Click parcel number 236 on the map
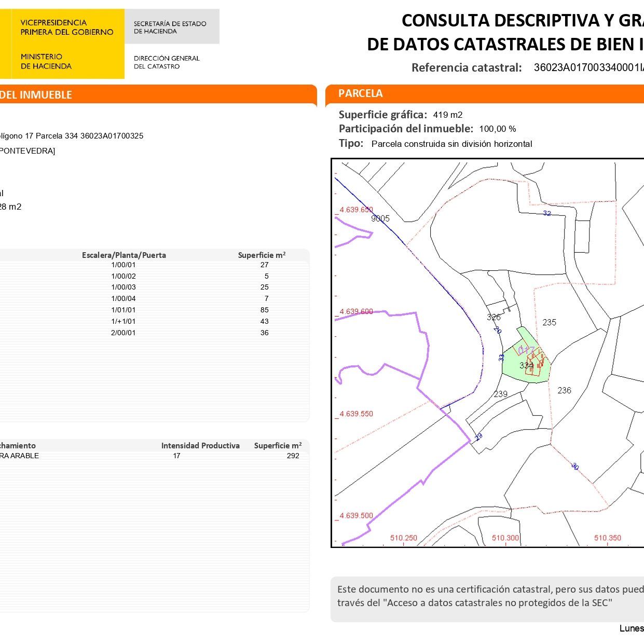Screen dimensions: 644x644 point(565,390)
